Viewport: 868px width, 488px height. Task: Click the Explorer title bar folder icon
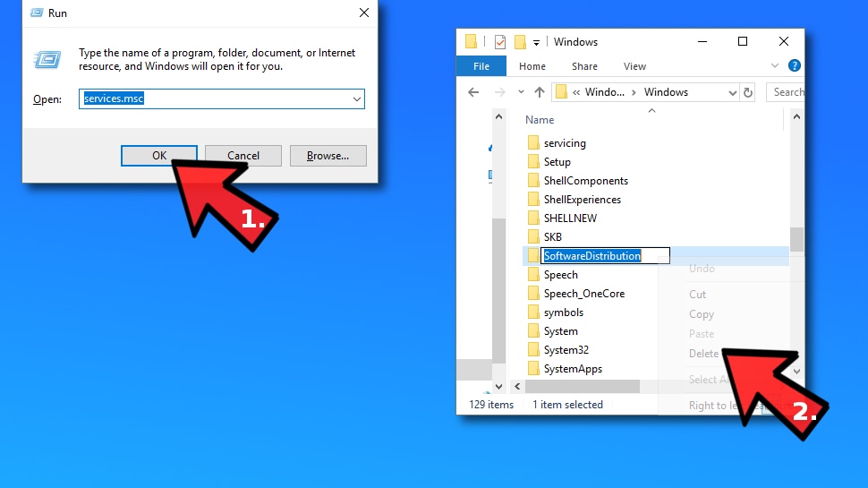[471, 41]
